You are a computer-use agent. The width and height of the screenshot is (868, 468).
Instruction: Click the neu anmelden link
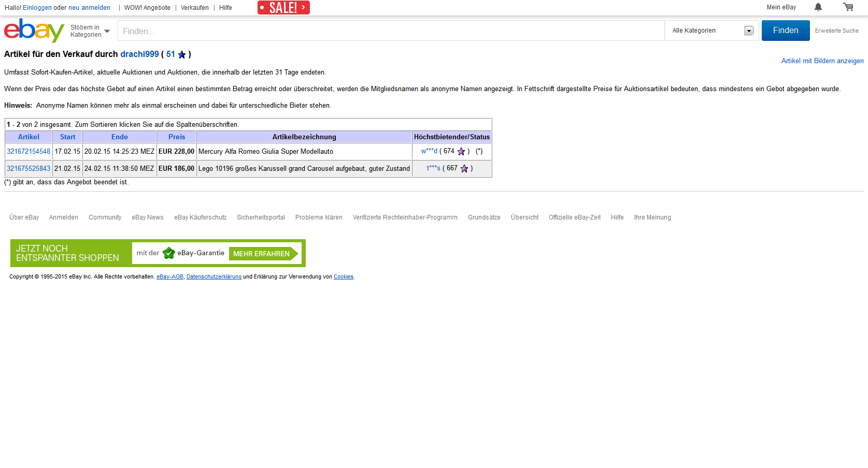[89, 8]
